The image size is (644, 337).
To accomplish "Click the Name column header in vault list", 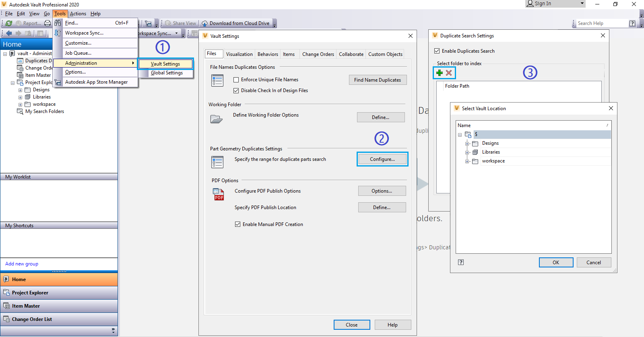I will pyautogui.click(x=534, y=125).
